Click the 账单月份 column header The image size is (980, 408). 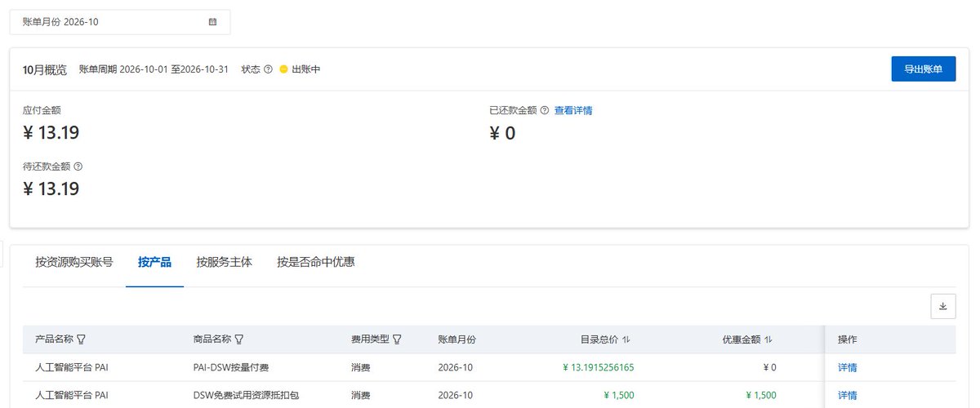[x=457, y=339]
